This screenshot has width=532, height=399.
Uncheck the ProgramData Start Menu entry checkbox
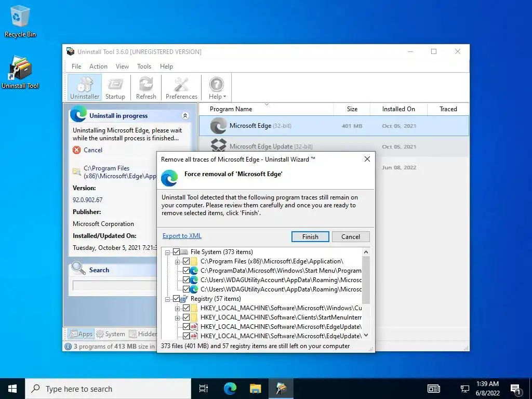click(186, 270)
